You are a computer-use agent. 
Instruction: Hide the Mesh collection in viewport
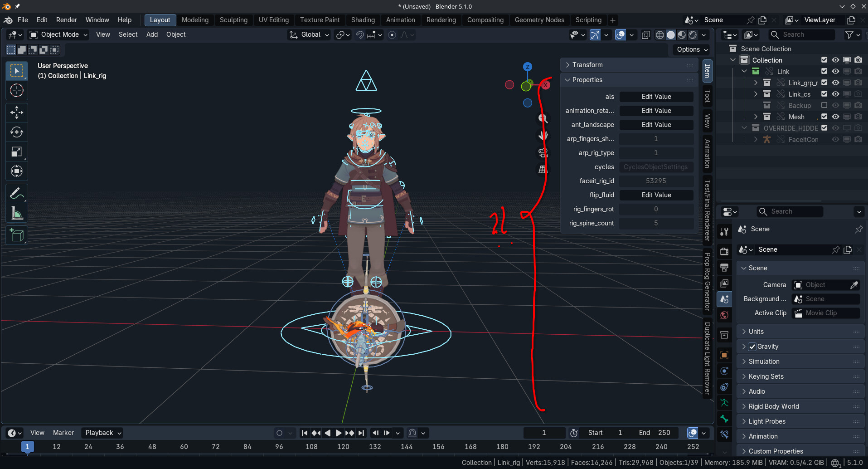tap(835, 117)
